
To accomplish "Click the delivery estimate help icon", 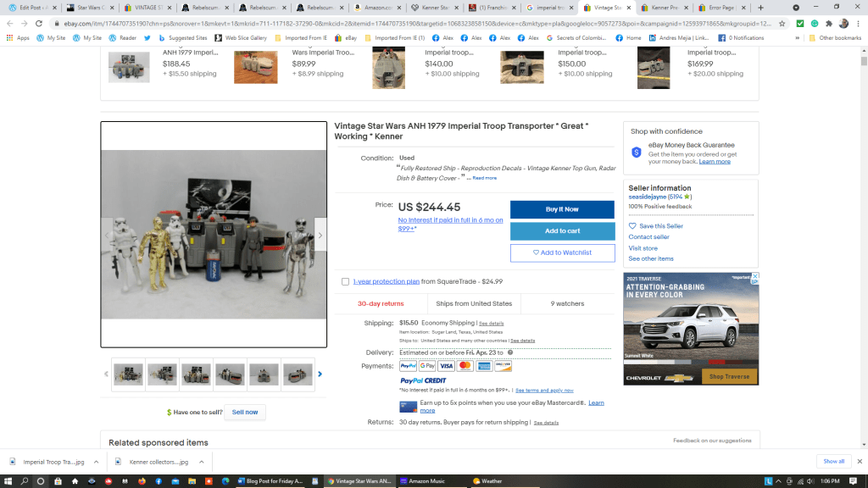I will [x=510, y=352].
